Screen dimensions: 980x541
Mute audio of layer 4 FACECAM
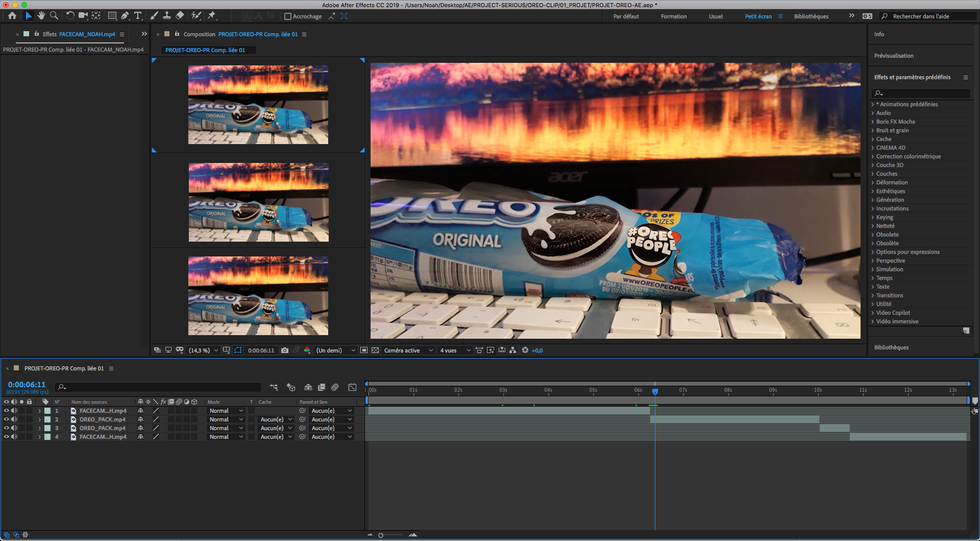[14, 437]
